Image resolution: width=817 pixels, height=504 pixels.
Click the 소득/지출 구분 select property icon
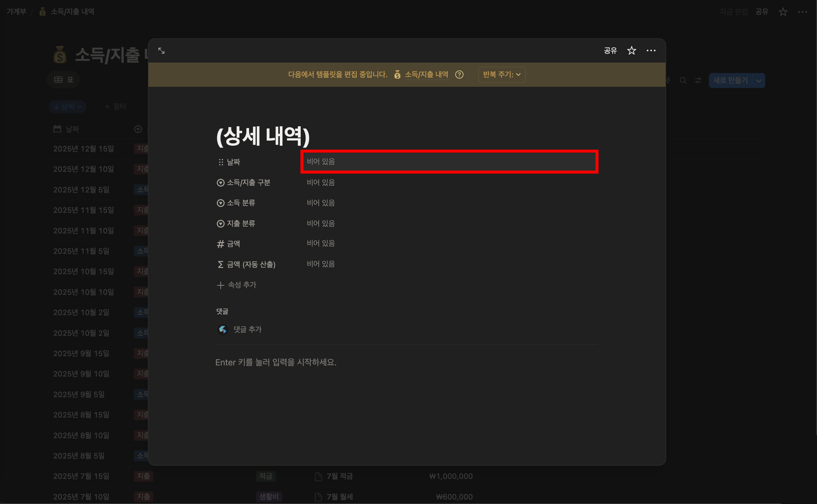(220, 183)
